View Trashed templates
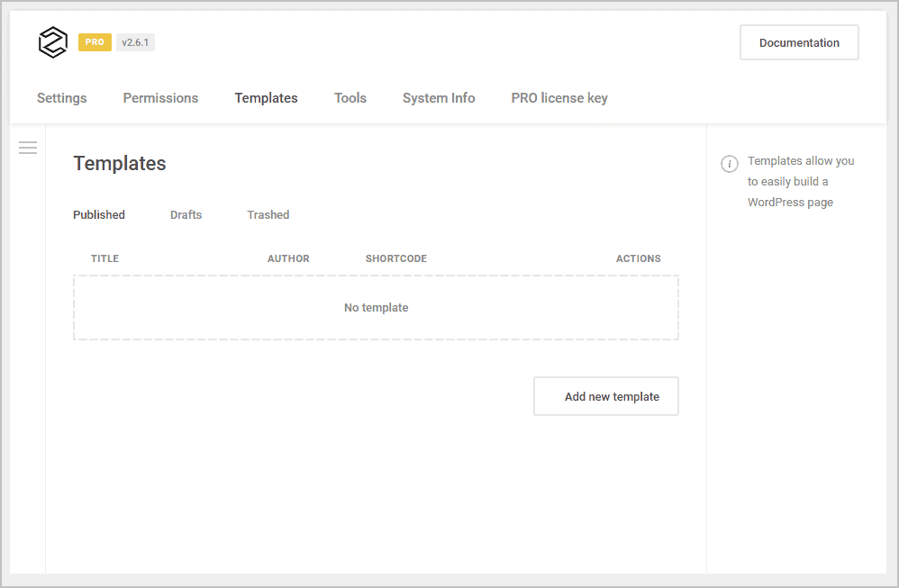The height and width of the screenshot is (588, 899). tap(268, 214)
